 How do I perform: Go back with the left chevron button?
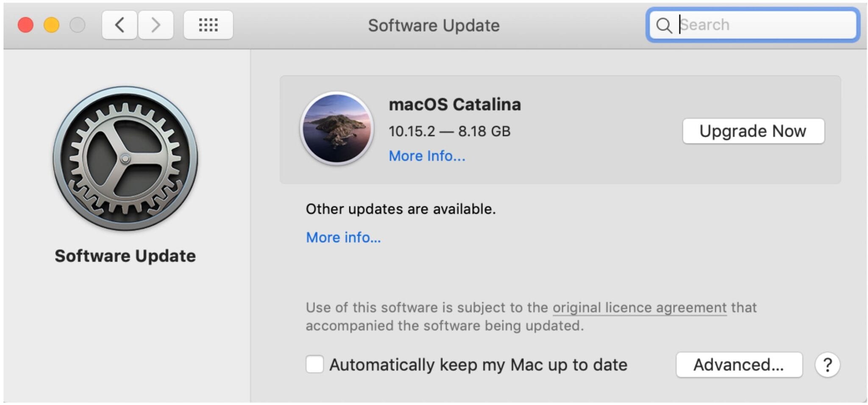120,25
